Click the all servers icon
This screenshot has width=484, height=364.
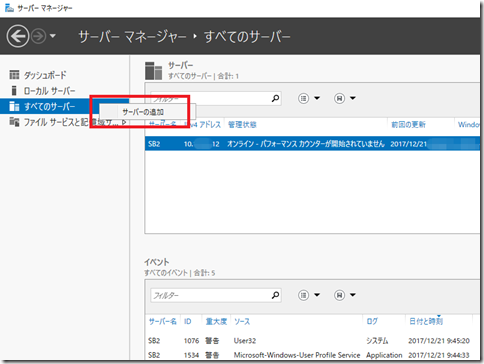pos(14,106)
